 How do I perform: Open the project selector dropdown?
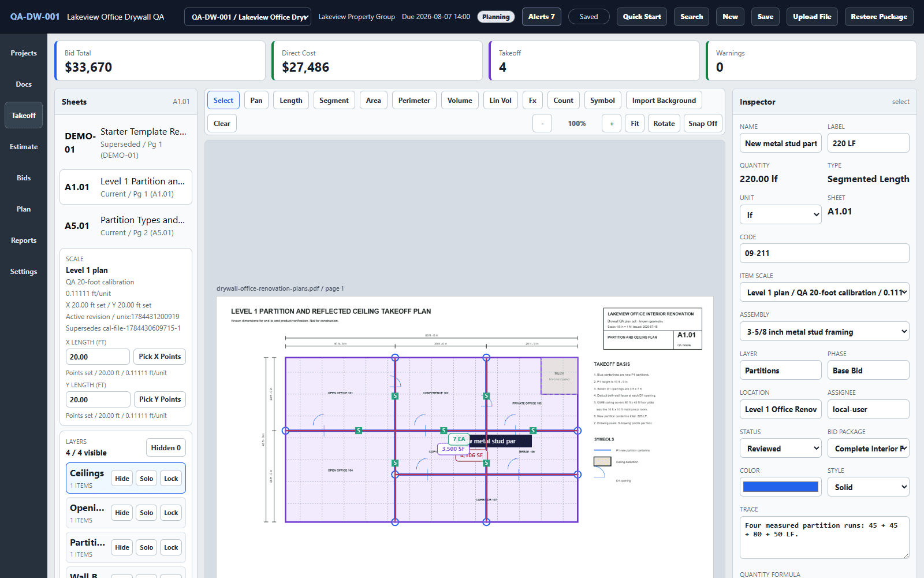coord(248,17)
